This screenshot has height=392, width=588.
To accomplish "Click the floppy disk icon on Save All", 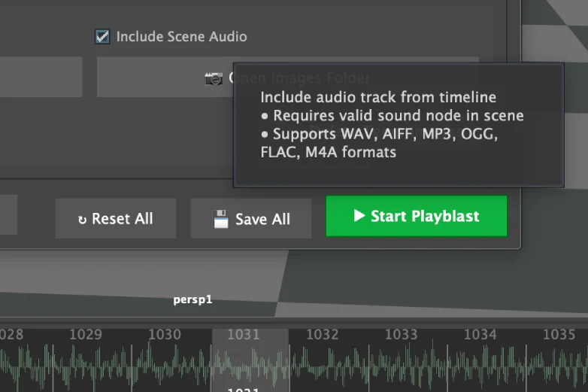I will click(220, 219).
